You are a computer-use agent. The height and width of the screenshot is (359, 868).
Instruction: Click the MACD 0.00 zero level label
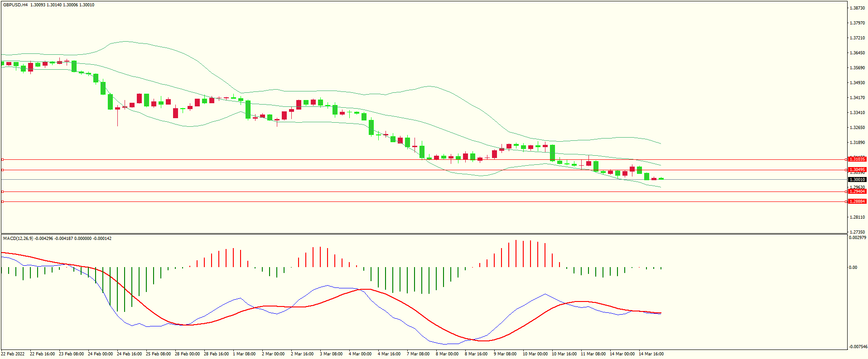853,268
